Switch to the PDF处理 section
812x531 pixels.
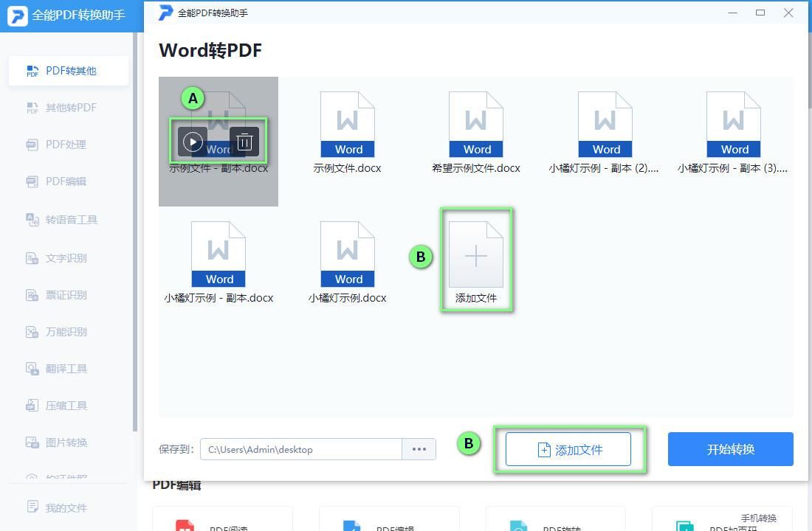pos(68,145)
